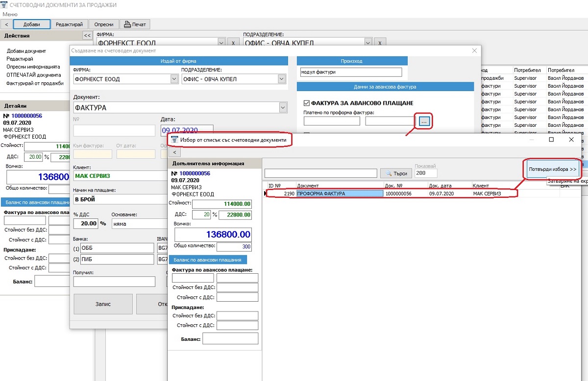The image size is (588, 381).
Task: Collapse the Действия panel with '<<'
Action: (x=87, y=36)
